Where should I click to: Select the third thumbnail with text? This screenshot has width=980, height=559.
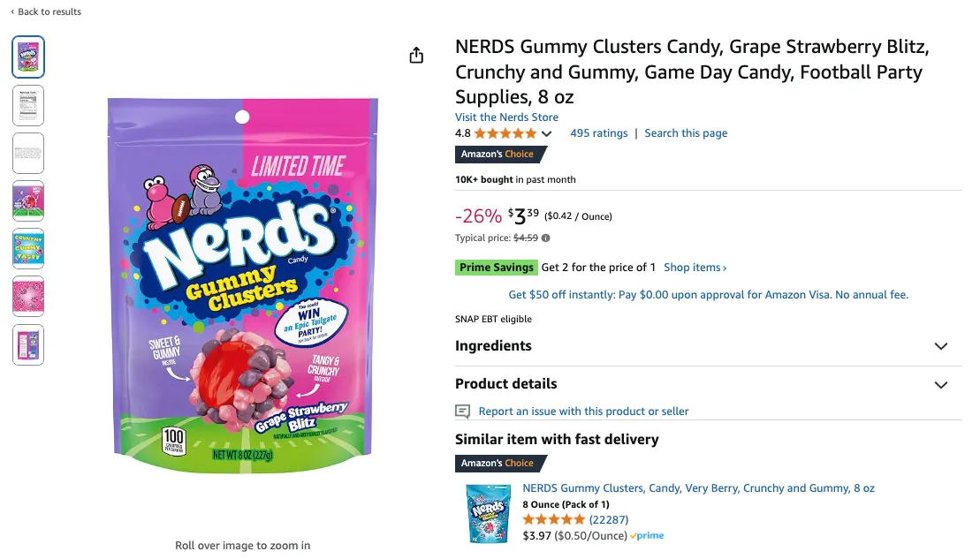click(x=28, y=153)
